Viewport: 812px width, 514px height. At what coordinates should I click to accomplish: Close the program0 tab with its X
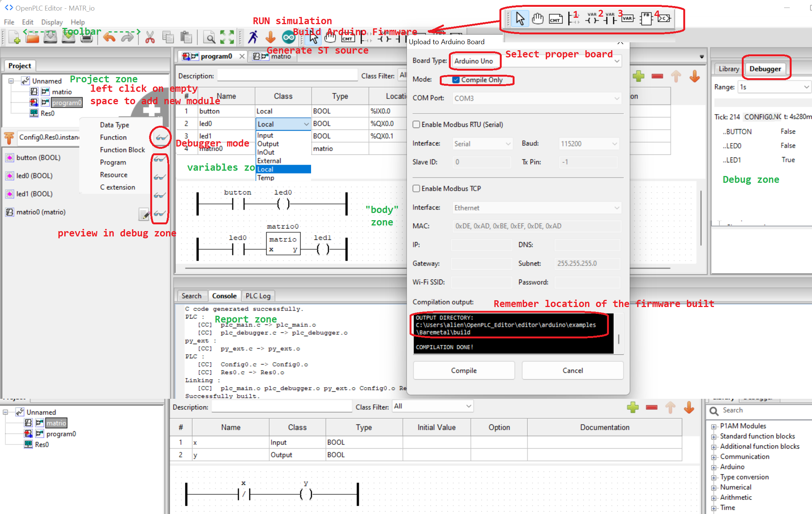point(242,56)
